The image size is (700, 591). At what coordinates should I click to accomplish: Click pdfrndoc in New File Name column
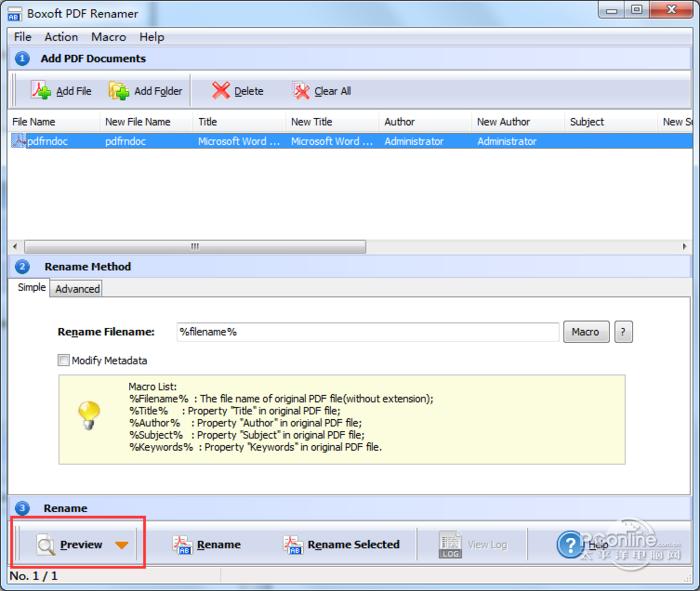tap(125, 142)
